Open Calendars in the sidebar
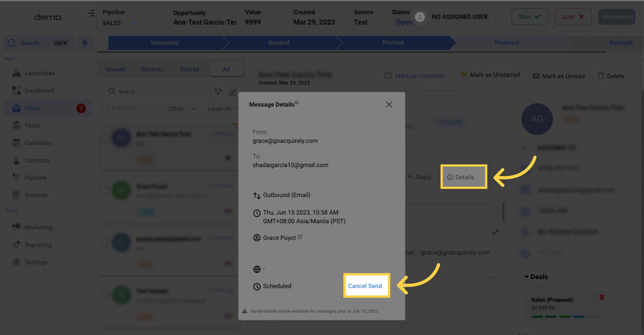 [32, 143]
